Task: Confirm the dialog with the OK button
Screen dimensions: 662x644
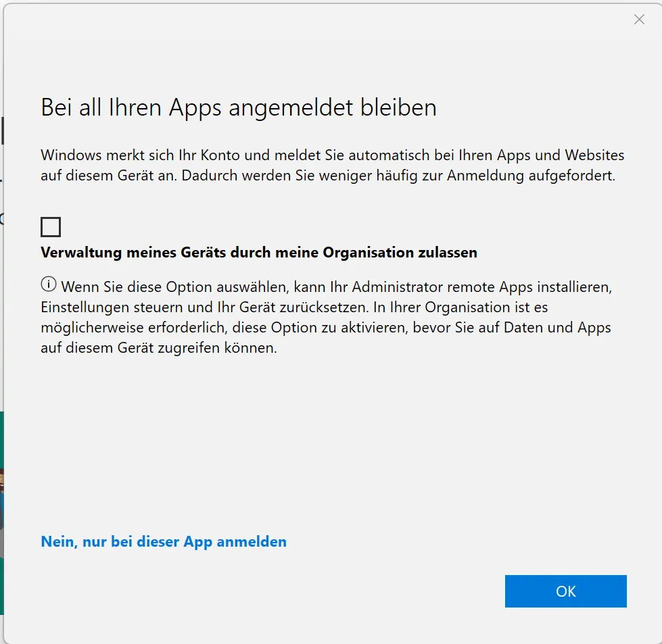Action: (x=565, y=591)
